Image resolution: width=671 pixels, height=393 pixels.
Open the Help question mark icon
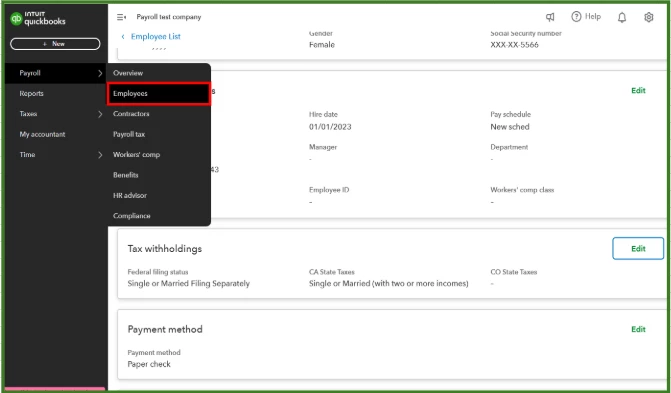tap(576, 17)
